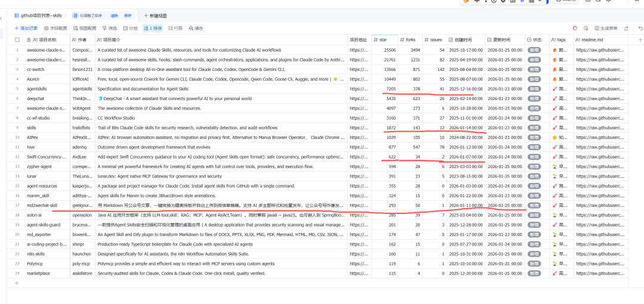Open the filter (筛选) dropdown

[110, 28]
